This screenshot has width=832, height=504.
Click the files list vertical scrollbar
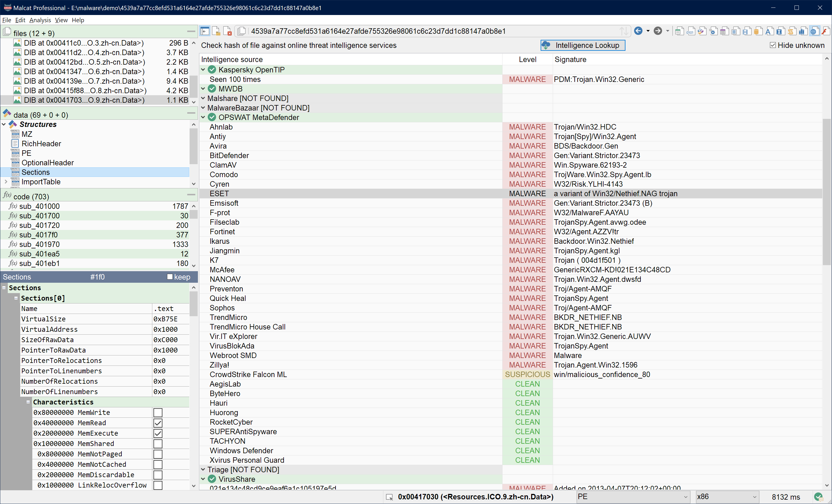[194, 87]
